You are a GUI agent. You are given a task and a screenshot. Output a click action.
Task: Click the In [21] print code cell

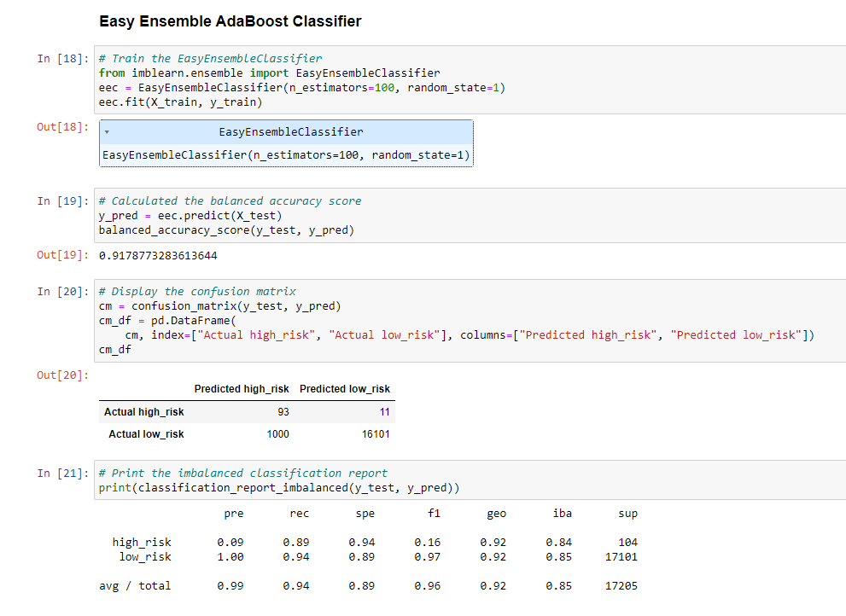click(470, 480)
